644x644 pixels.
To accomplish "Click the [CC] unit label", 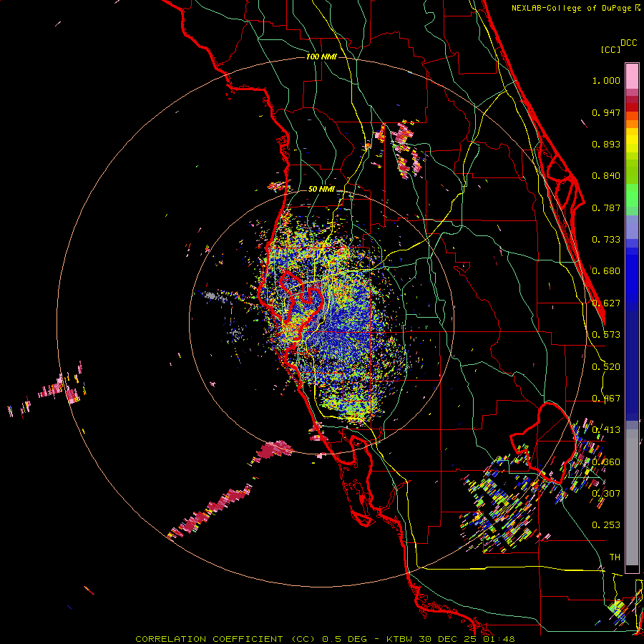I will [610, 49].
